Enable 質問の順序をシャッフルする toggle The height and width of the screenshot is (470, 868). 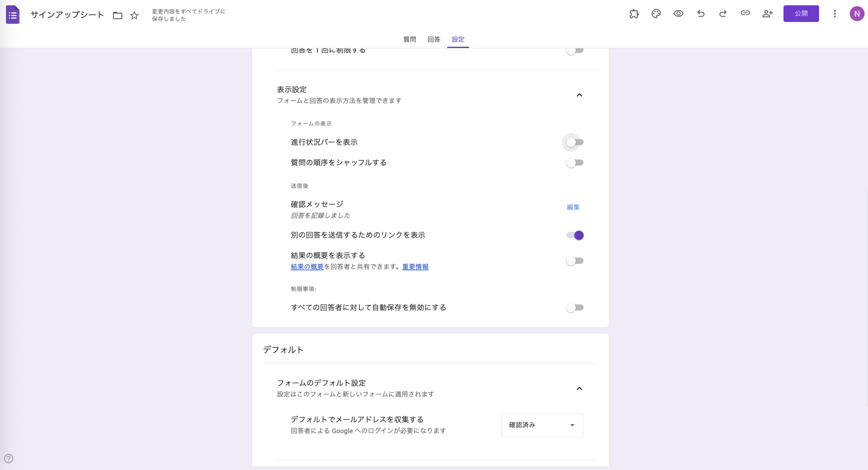574,163
